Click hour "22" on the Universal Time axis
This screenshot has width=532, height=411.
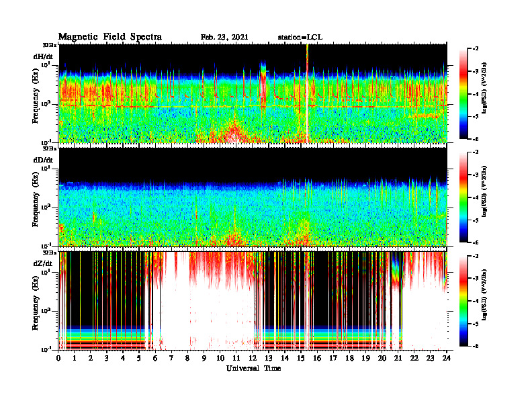coord(414,359)
